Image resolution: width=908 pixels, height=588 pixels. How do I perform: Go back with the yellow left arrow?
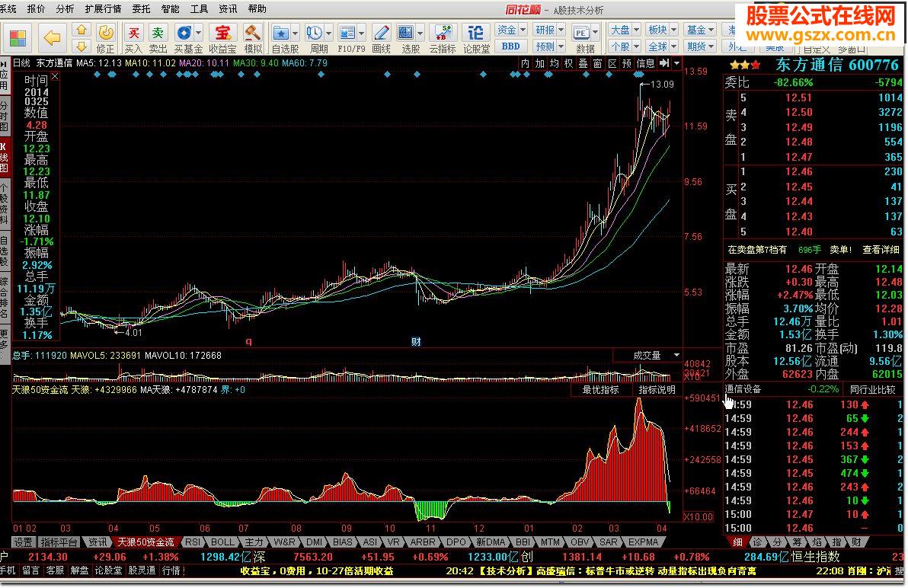click(x=52, y=38)
